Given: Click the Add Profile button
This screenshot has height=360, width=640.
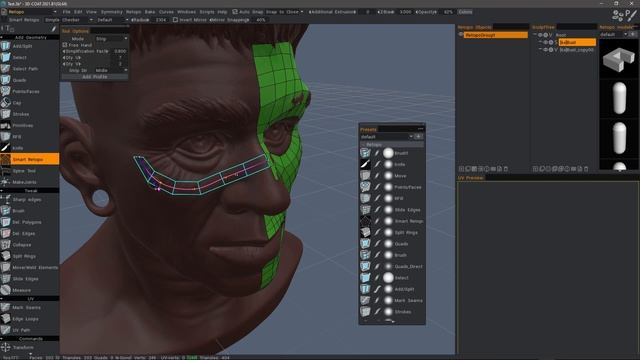Looking at the screenshot, I should coord(95,77).
